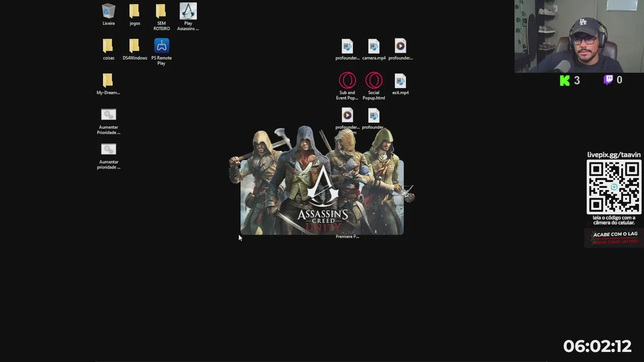This screenshot has width=644, height=362.
Task: Select the Aumentar Prioridade batch file (capital P)
Action: (108, 122)
